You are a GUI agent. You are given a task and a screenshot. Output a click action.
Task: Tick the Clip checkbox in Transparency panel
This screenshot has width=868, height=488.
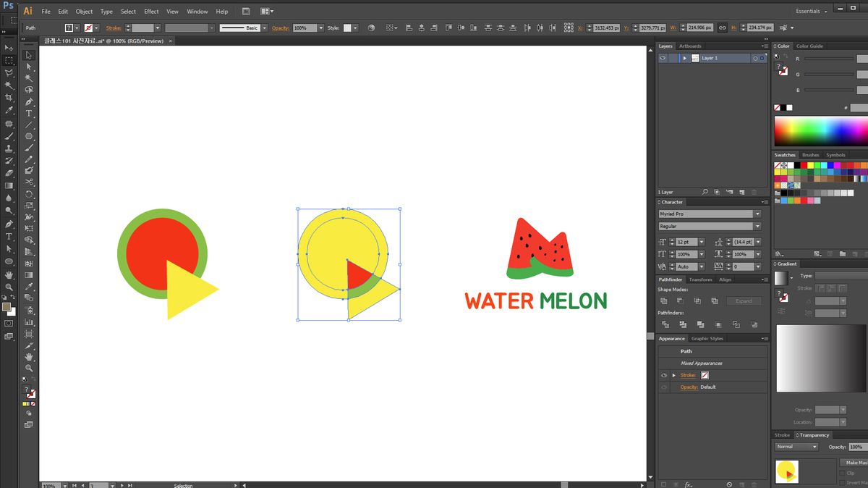842,473
